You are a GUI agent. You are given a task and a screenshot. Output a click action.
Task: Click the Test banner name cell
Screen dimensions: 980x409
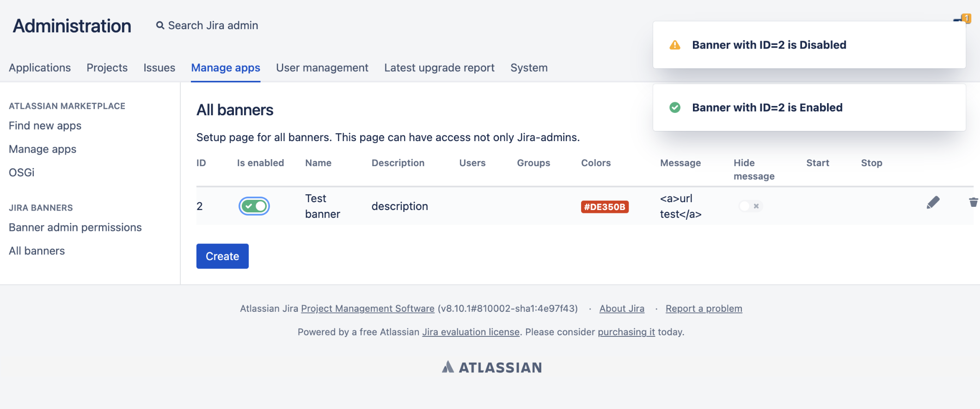323,206
